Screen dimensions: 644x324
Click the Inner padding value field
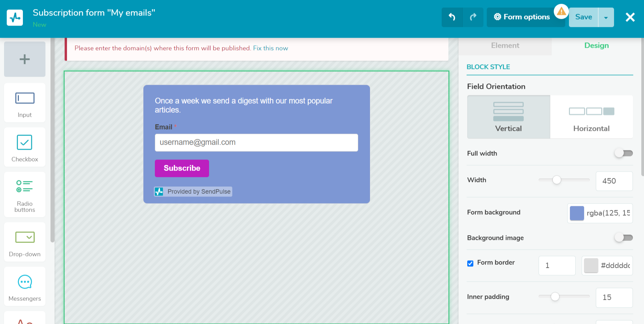point(614,297)
